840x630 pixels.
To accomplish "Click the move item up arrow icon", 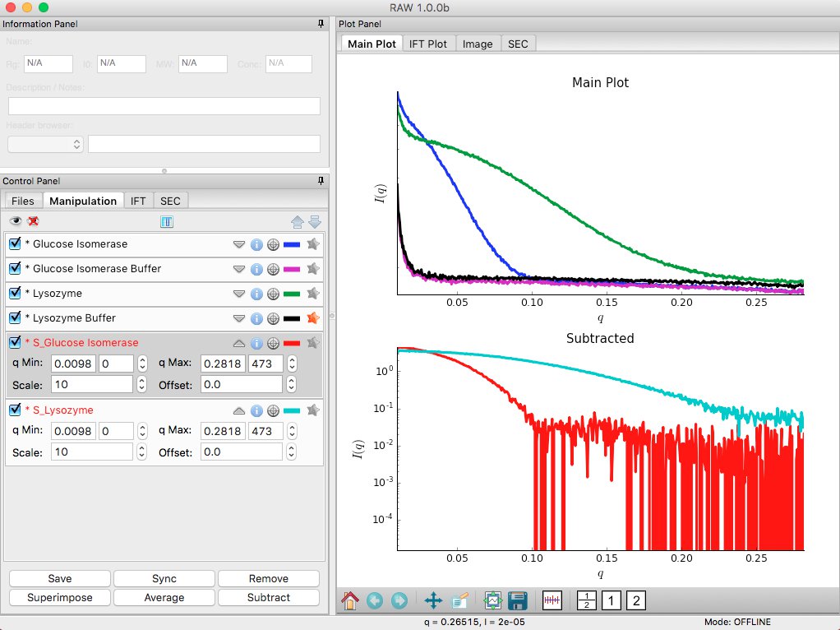I will point(298,221).
